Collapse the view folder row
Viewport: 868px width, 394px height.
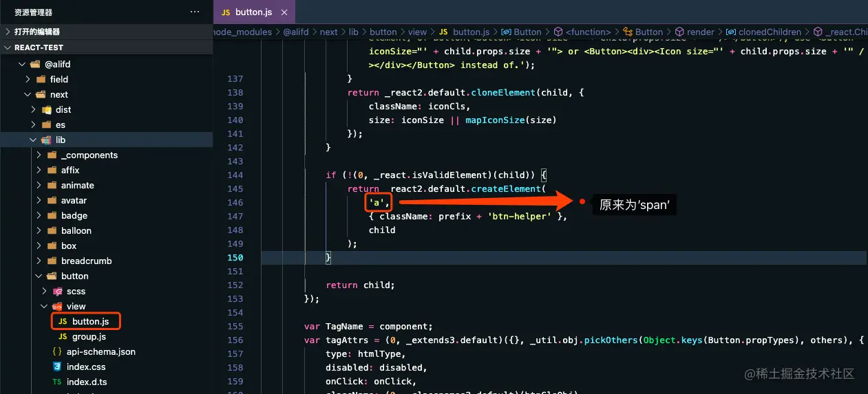coord(106,306)
